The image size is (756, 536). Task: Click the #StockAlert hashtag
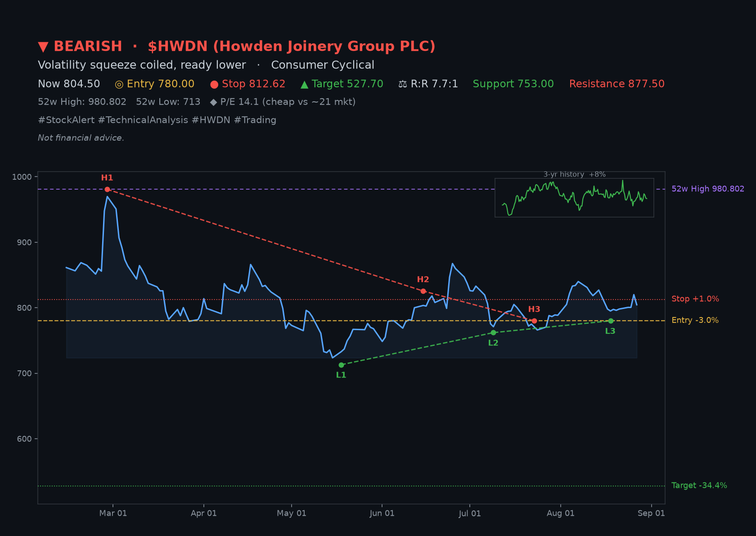click(x=66, y=120)
